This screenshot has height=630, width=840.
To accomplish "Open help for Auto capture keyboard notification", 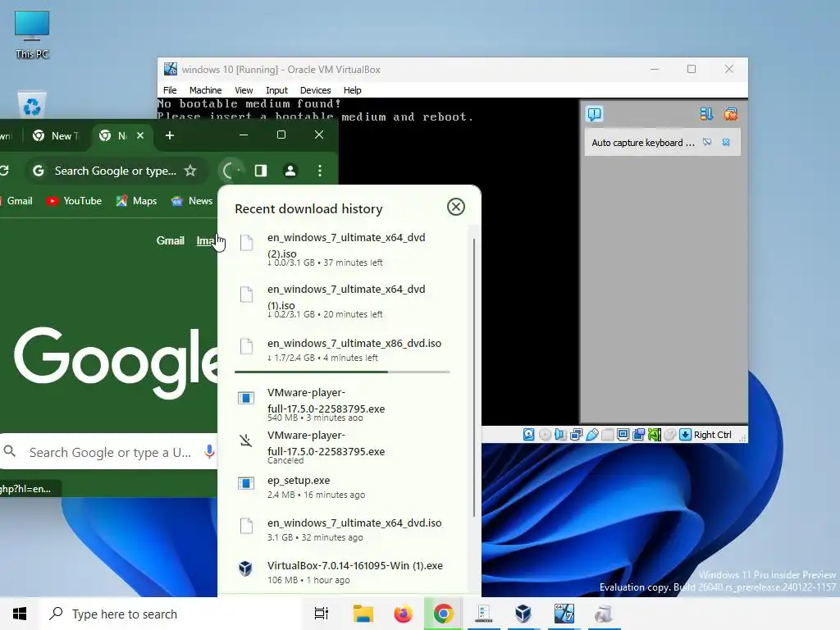I will pyautogui.click(x=707, y=142).
